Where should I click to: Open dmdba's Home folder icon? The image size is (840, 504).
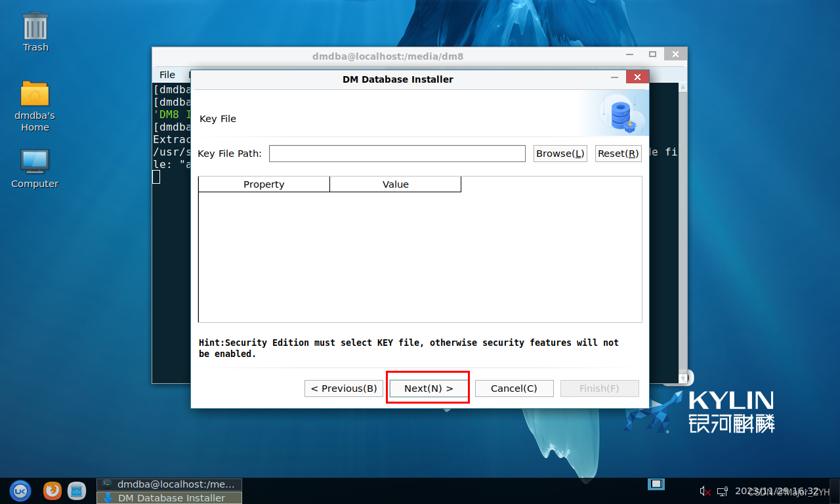(35, 106)
